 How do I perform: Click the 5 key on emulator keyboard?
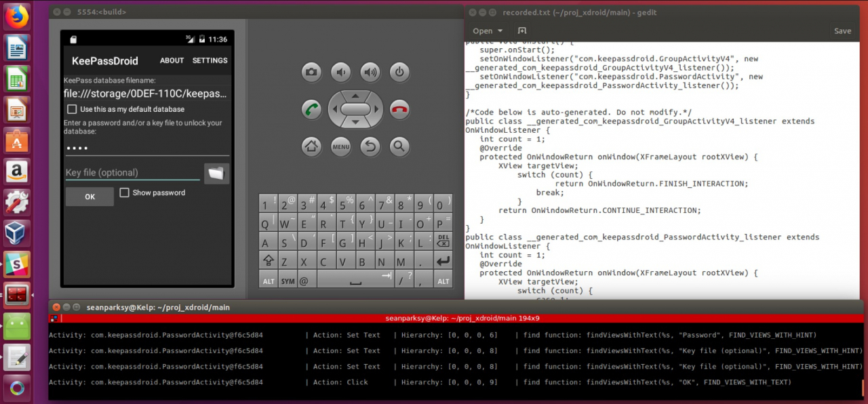[x=346, y=204]
